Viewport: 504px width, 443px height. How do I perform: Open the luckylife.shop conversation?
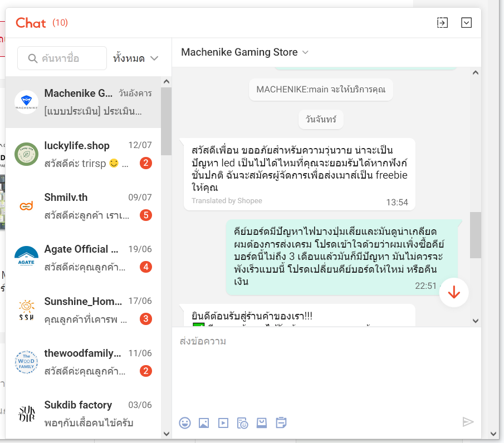(x=83, y=154)
